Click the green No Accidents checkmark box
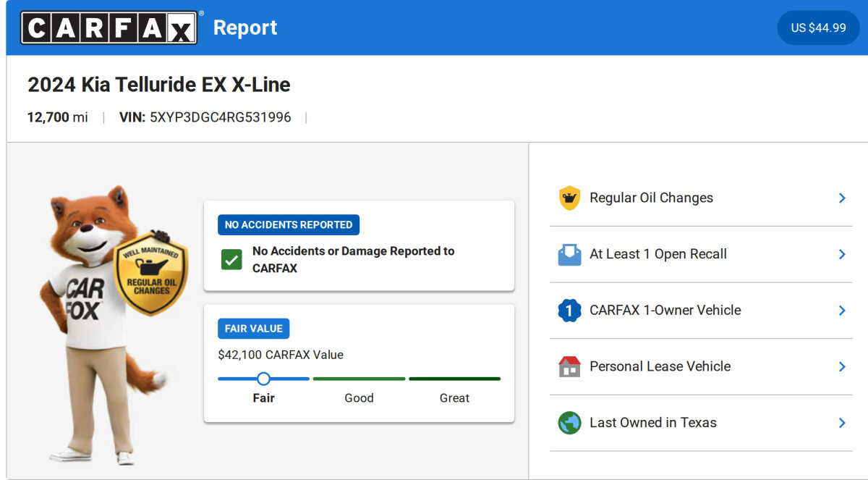This screenshot has width=868, height=480. tap(231, 260)
